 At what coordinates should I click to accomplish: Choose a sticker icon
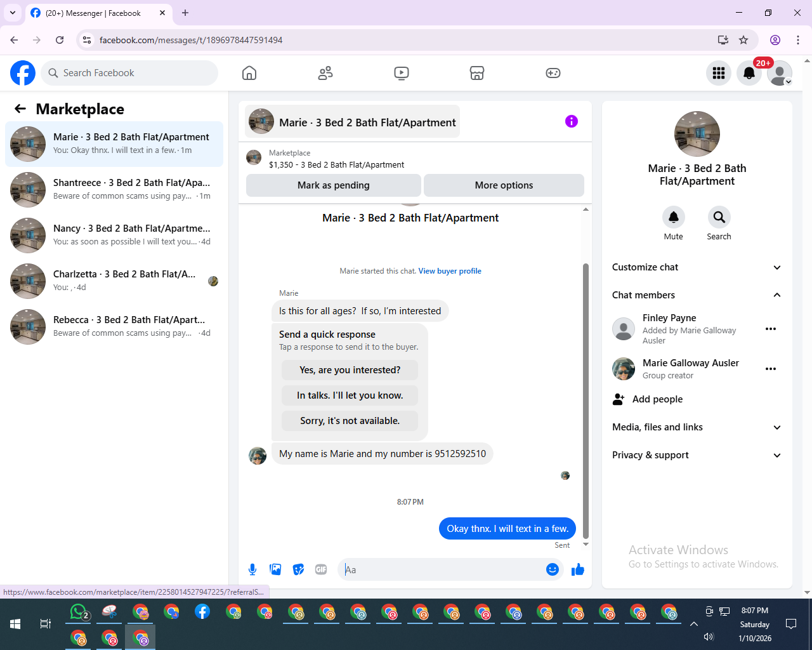tap(298, 569)
